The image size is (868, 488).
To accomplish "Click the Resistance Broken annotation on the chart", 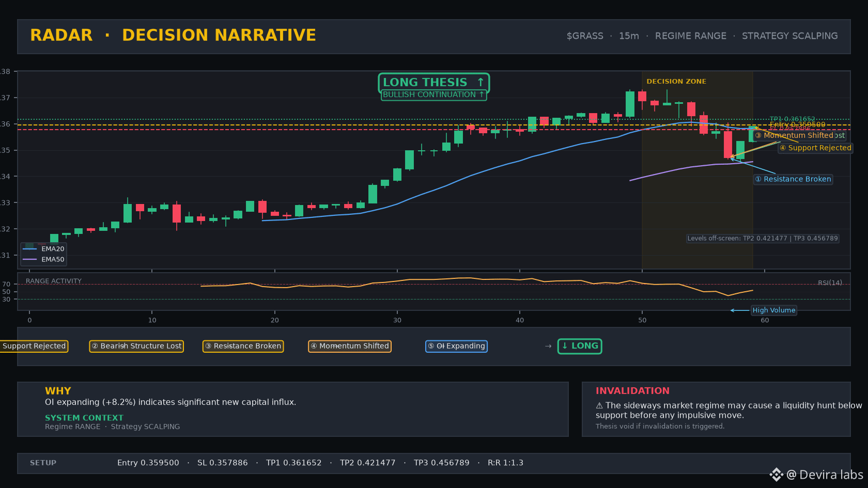I will tap(793, 179).
